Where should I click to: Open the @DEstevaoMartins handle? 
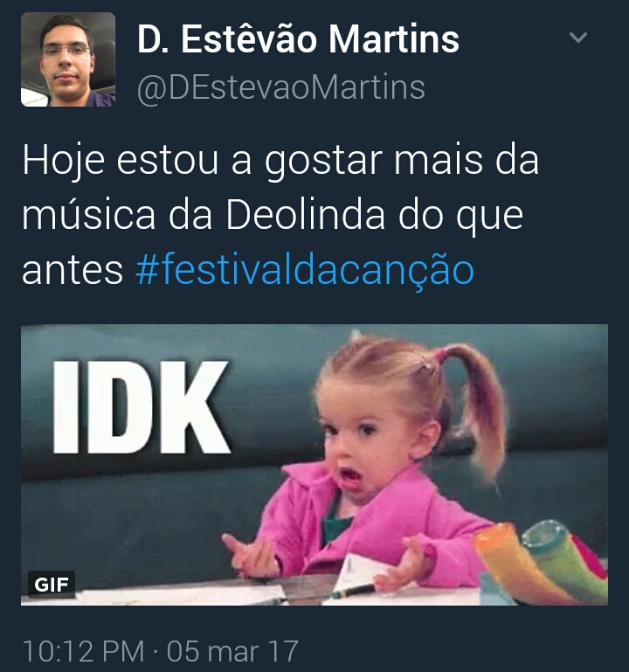pyautogui.click(x=281, y=88)
